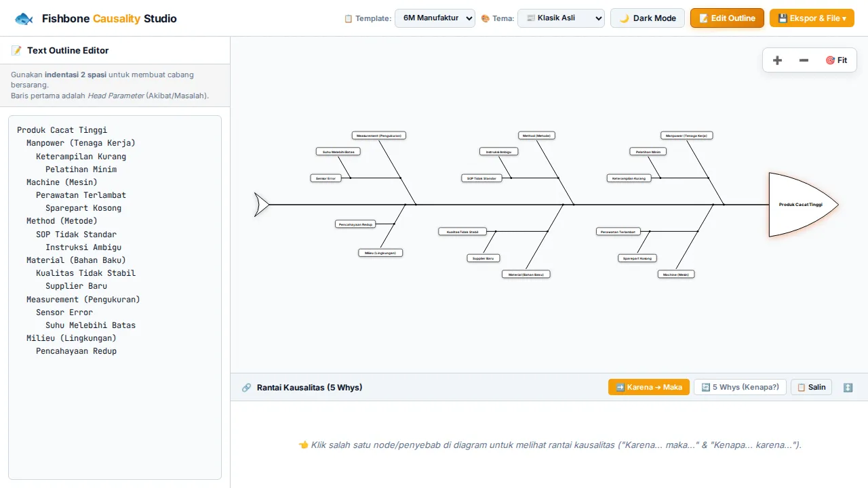
Task: Select the Material (Bahan Baku) node
Action: [526, 274]
